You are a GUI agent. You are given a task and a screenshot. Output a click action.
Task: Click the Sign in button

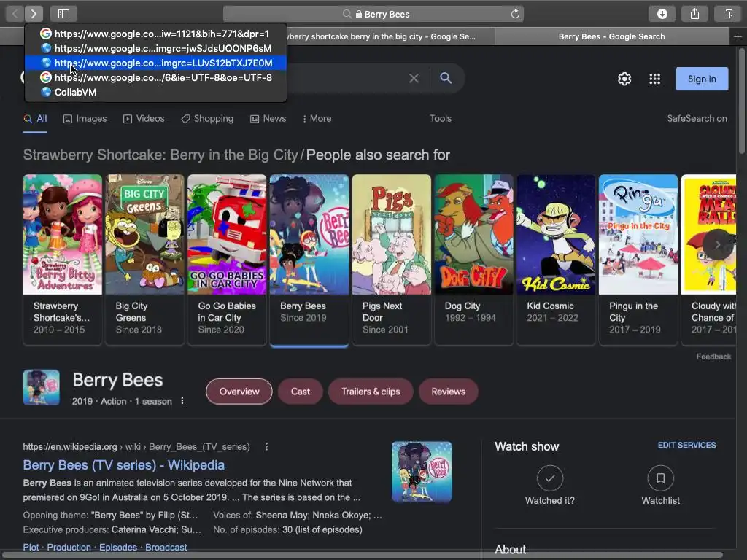click(702, 79)
